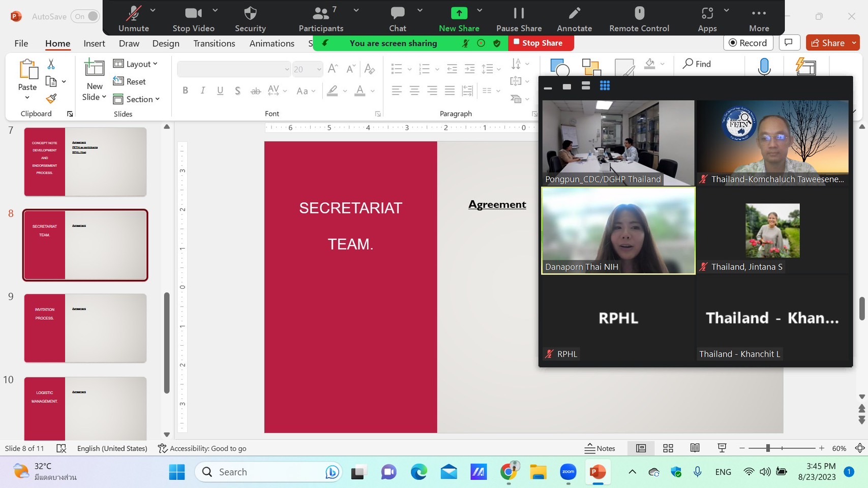Pause Share in Zoom toolbar
The image size is (868, 488).
(519, 19)
